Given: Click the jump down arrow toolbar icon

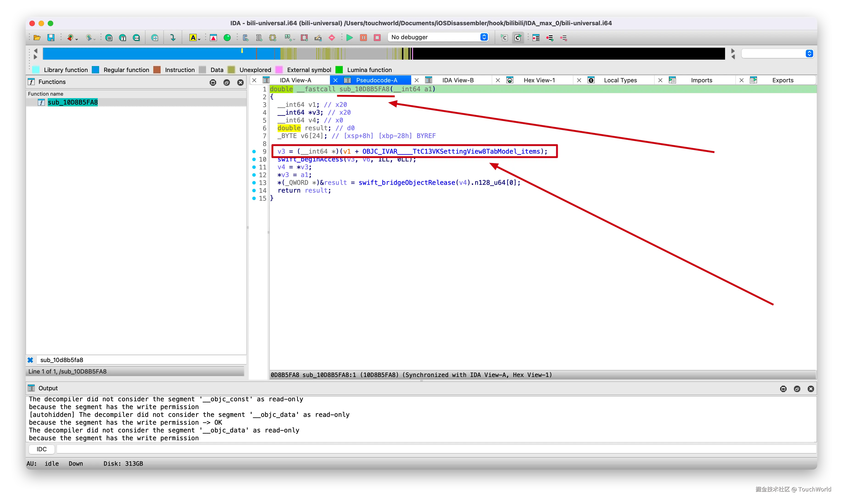Looking at the screenshot, I should pyautogui.click(x=173, y=38).
